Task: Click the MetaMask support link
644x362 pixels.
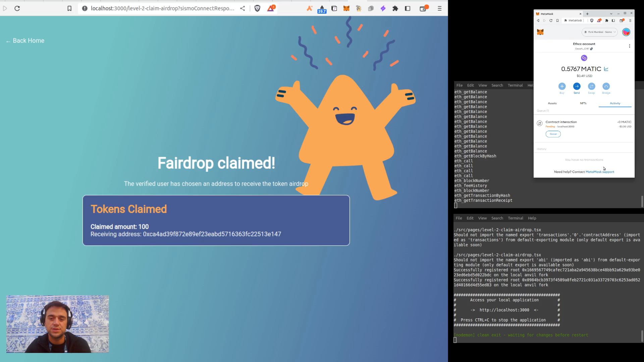Action: [x=600, y=172]
